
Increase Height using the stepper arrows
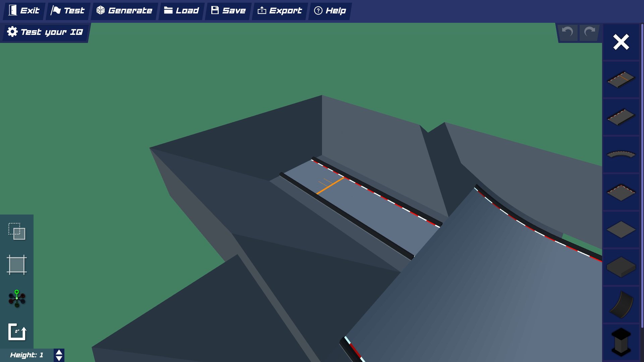(59, 352)
